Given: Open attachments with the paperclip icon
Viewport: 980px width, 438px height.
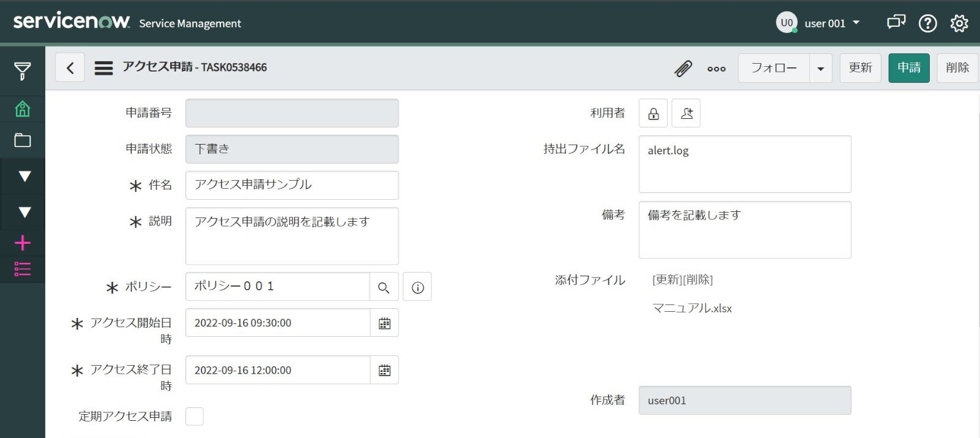Looking at the screenshot, I should point(683,68).
